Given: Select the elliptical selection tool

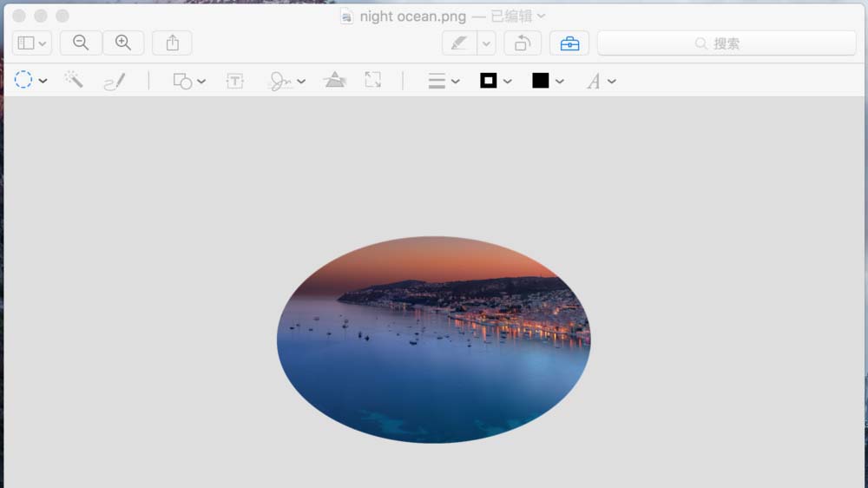Looking at the screenshot, I should 23,80.
